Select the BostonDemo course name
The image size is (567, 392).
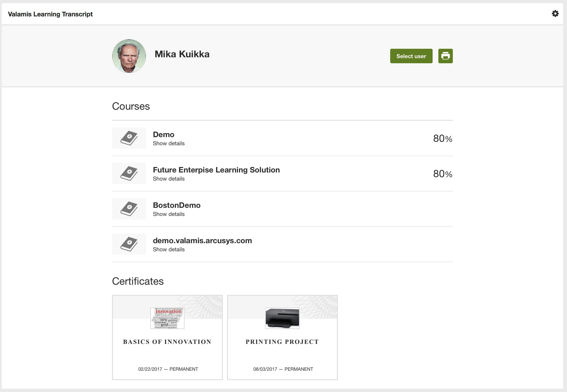coord(176,205)
